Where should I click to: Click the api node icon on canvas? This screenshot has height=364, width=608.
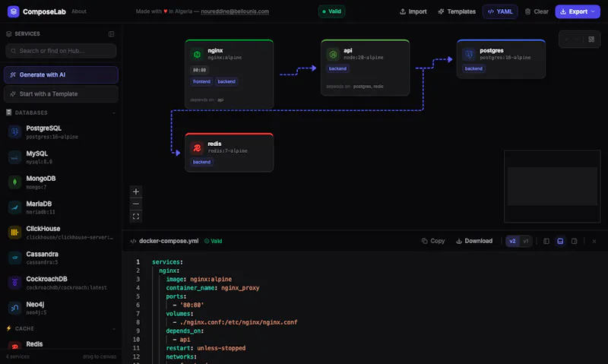coord(333,54)
